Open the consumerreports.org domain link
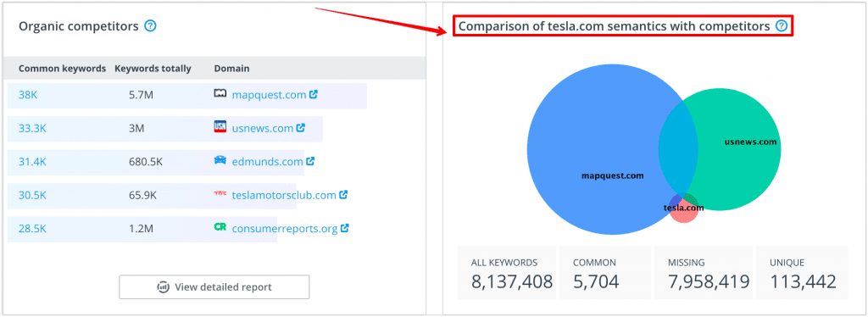The image size is (868, 317). click(x=285, y=229)
